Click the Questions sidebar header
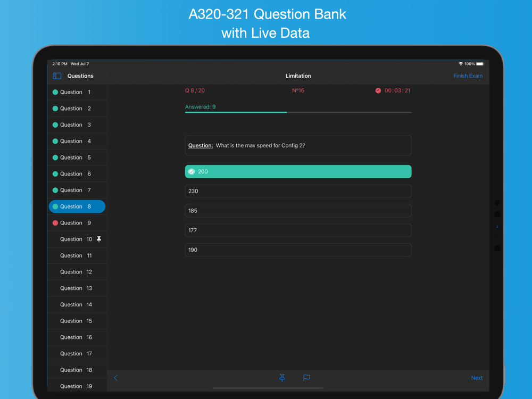The height and width of the screenshot is (399, 532). coord(80,76)
